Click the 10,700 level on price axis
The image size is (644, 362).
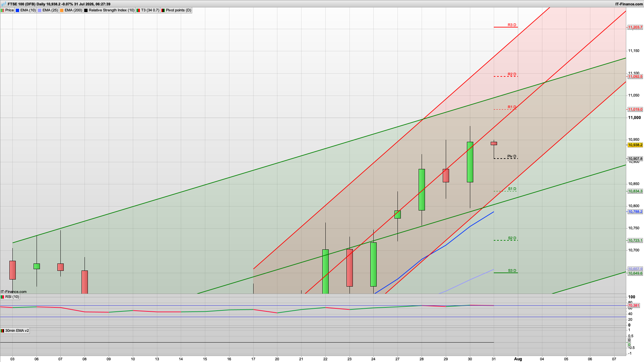coord(634,250)
